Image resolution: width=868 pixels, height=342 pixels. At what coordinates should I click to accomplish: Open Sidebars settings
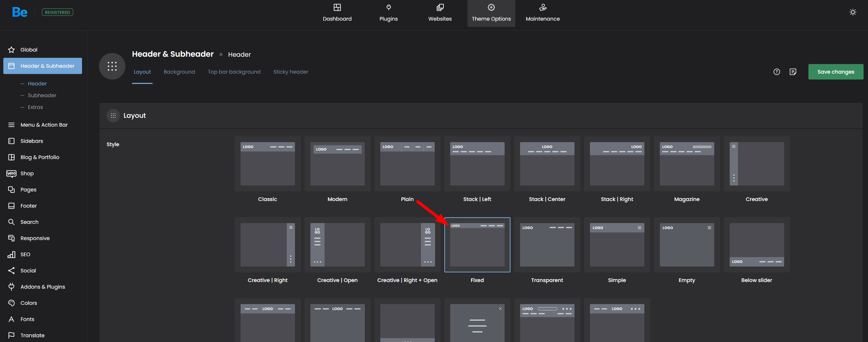(x=43, y=141)
